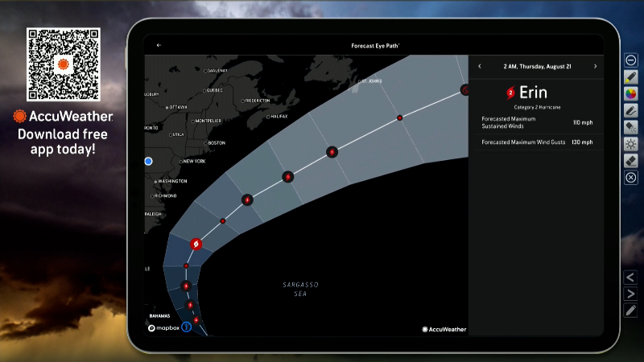Image resolution: width=644 pixels, height=362 pixels.
Task: Click the AccuWeather watermark logo on map
Action: click(444, 329)
